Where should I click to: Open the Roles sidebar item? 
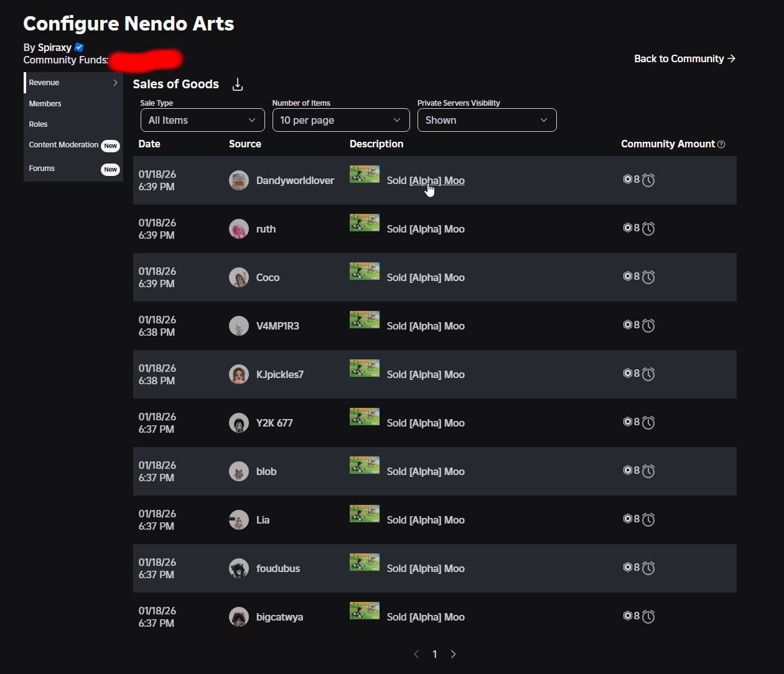(39, 124)
